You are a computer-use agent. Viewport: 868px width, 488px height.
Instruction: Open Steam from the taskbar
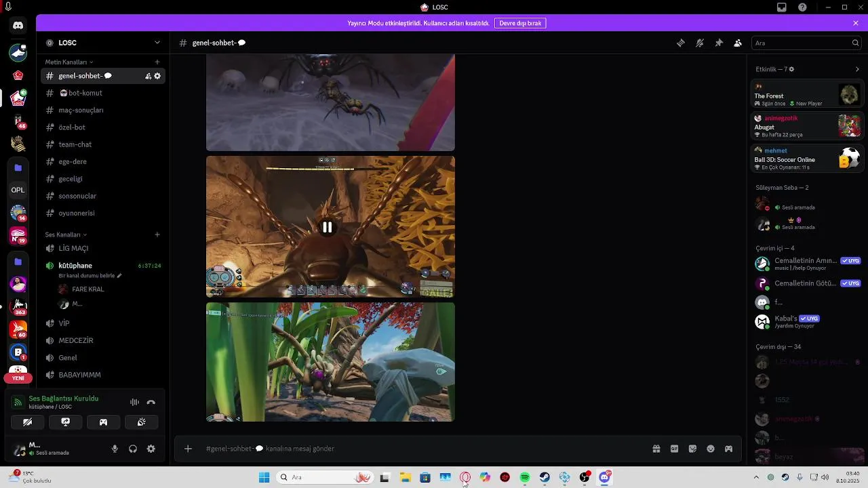[545, 478]
